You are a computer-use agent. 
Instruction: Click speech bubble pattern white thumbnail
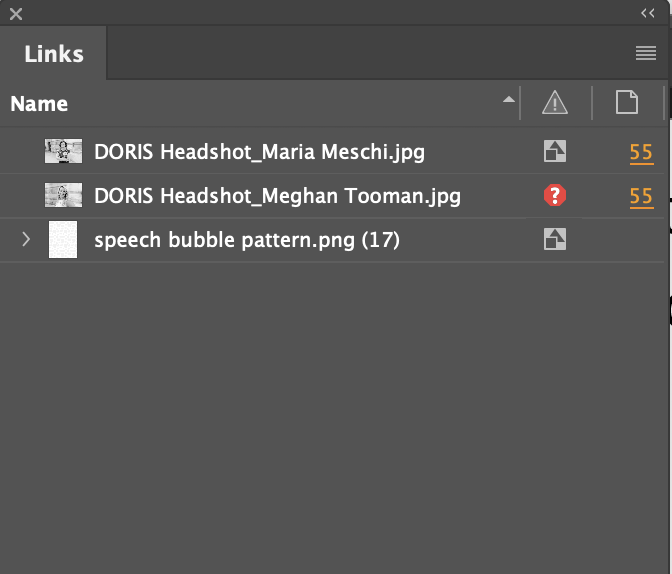coord(63,239)
